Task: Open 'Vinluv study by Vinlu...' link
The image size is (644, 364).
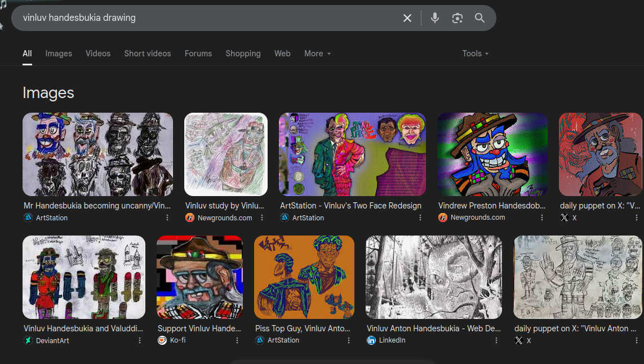Action: 225,206
